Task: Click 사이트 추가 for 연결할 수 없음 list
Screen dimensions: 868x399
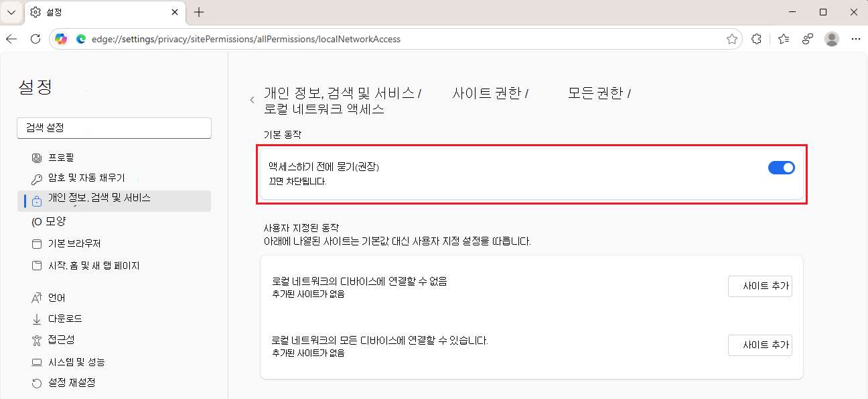Action: click(x=760, y=286)
